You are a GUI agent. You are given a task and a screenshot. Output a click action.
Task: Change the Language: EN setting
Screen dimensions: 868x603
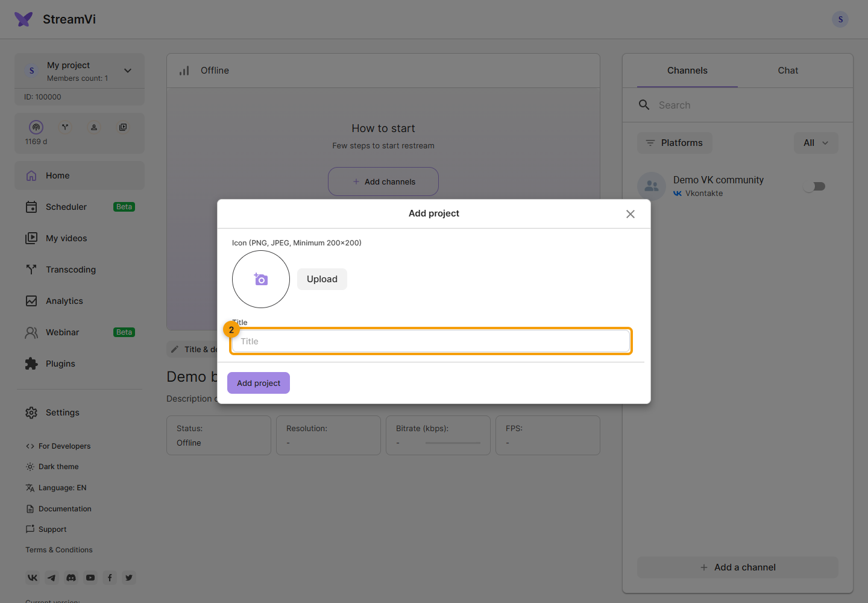pos(56,488)
